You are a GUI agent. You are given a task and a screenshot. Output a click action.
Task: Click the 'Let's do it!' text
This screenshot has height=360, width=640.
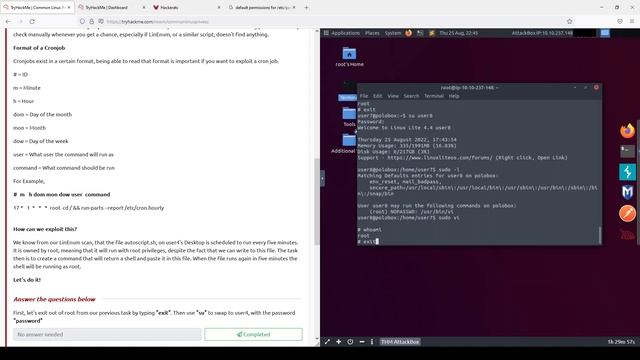(27, 280)
